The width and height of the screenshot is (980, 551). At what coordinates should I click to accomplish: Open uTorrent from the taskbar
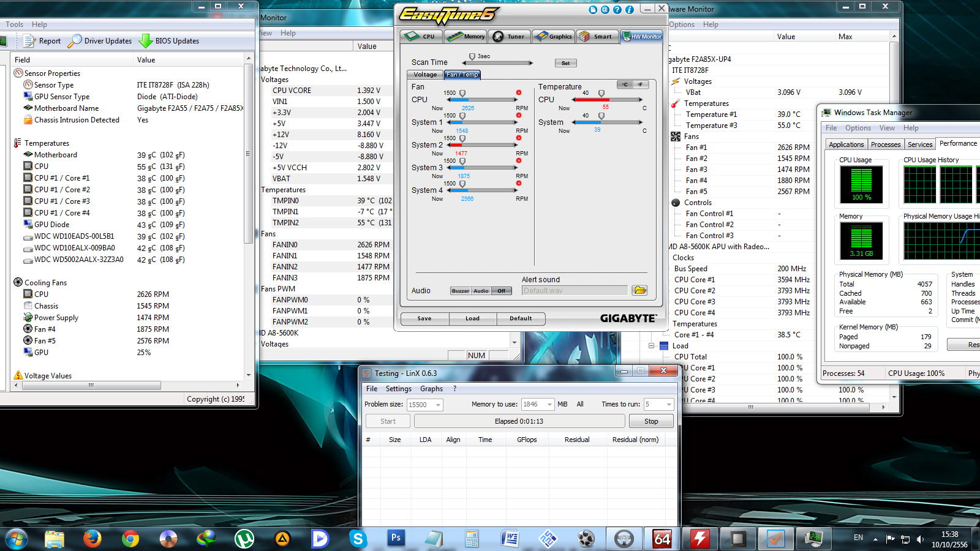[x=244, y=539]
